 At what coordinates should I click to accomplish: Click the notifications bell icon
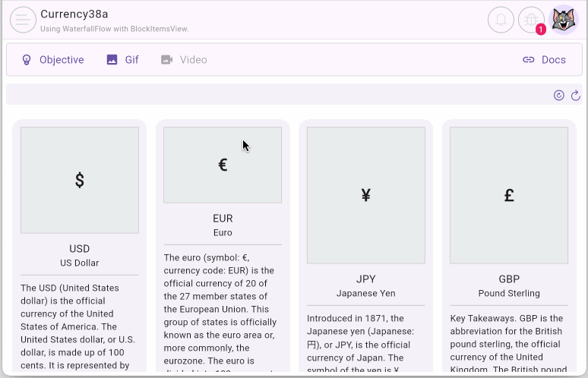coord(501,20)
